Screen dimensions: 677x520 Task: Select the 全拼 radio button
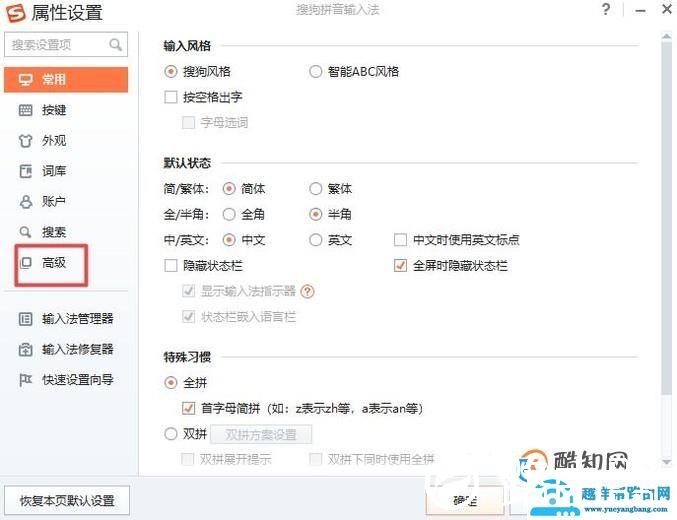click(171, 383)
